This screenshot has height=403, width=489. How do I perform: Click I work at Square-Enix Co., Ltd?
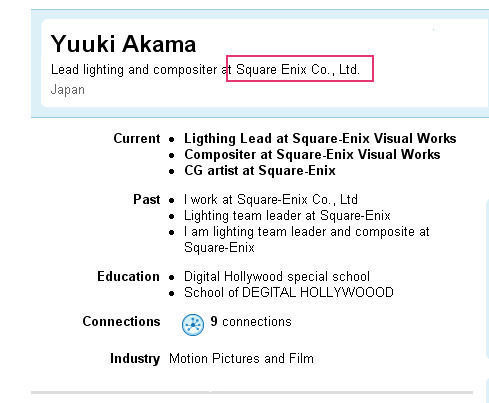(271, 200)
